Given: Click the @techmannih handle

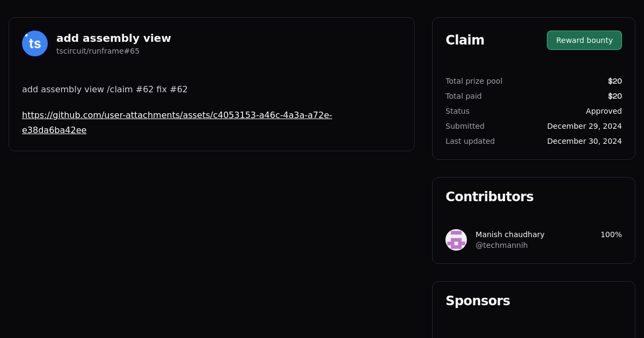Looking at the screenshot, I should (x=501, y=245).
